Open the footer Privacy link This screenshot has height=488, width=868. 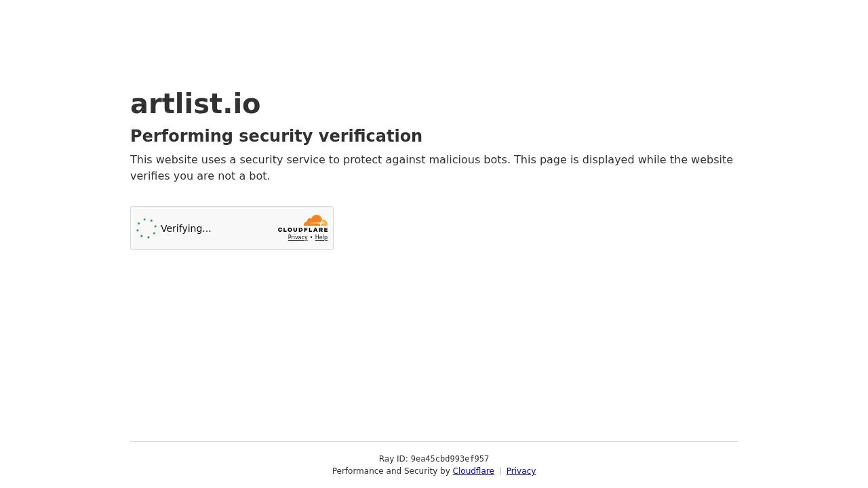[x=521, y=471]
